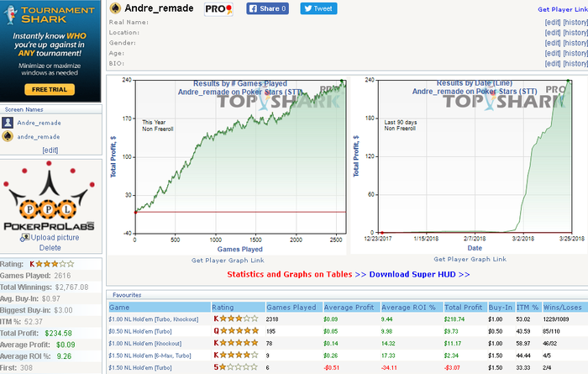Open $1.00 NL Hold'em [Turbo, Knockout] game
The image size is (588, 374).
click(154, 319)
